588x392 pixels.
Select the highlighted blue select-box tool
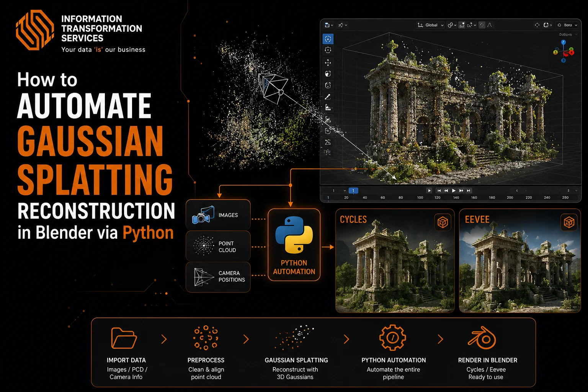pos(328,39)
